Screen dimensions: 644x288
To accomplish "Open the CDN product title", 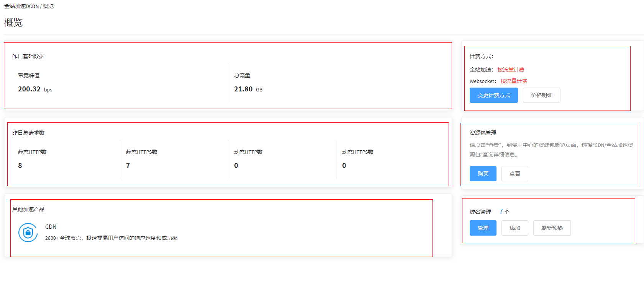I will [x=51, y=227].
